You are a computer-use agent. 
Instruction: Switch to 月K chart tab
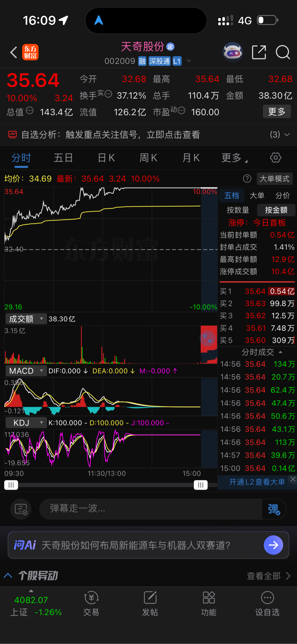click(191, 158)
